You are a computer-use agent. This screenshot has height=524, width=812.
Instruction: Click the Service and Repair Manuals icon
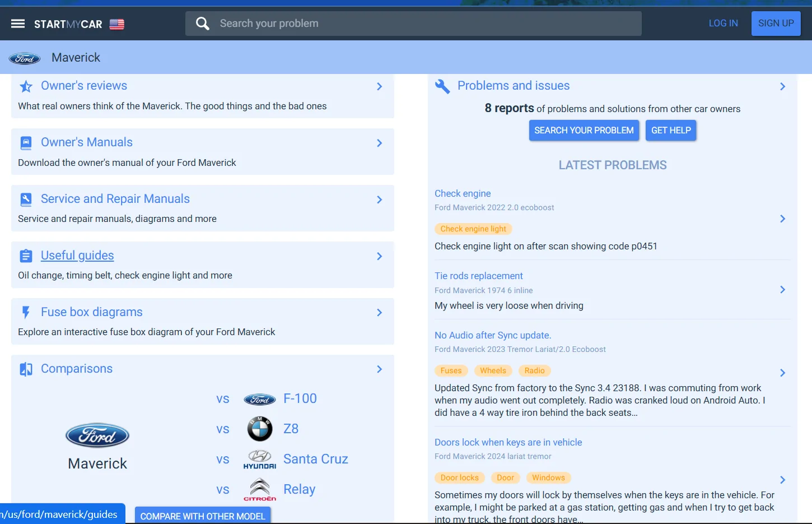[x=26, y=200]
